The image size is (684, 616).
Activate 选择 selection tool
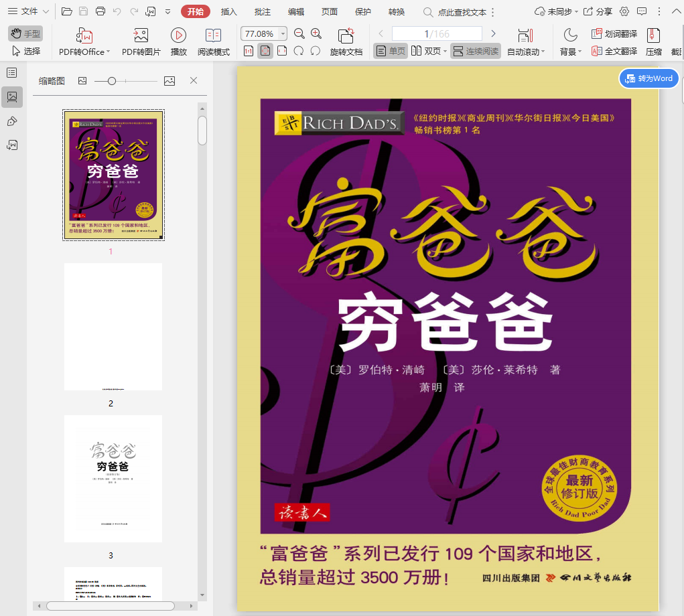tap(26, 51)
